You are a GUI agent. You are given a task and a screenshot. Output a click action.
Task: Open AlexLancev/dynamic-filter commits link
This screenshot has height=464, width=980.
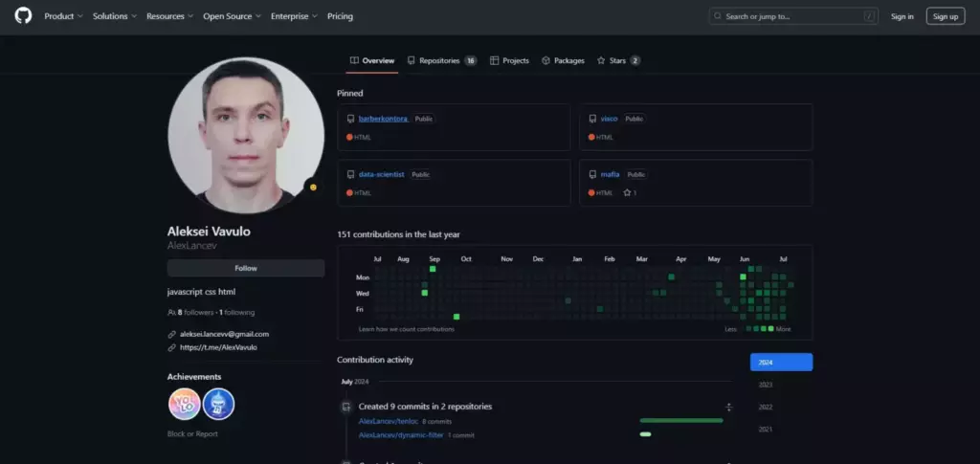click(401, 435)
